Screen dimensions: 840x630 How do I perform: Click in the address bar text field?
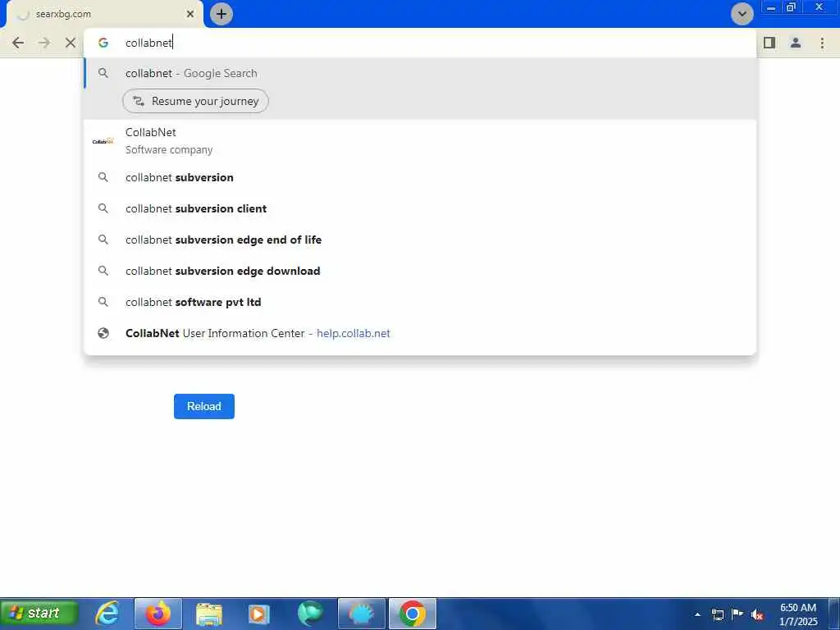pos(420,43)
